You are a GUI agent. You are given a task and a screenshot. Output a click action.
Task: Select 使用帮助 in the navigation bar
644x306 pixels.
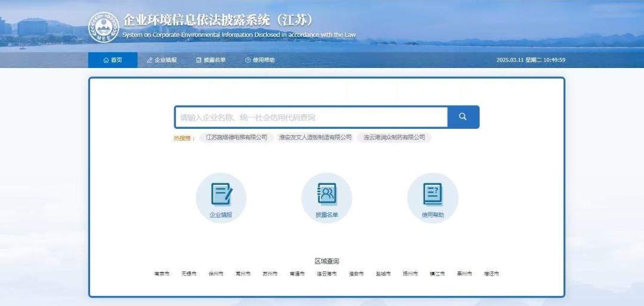[x=260, y=60]
